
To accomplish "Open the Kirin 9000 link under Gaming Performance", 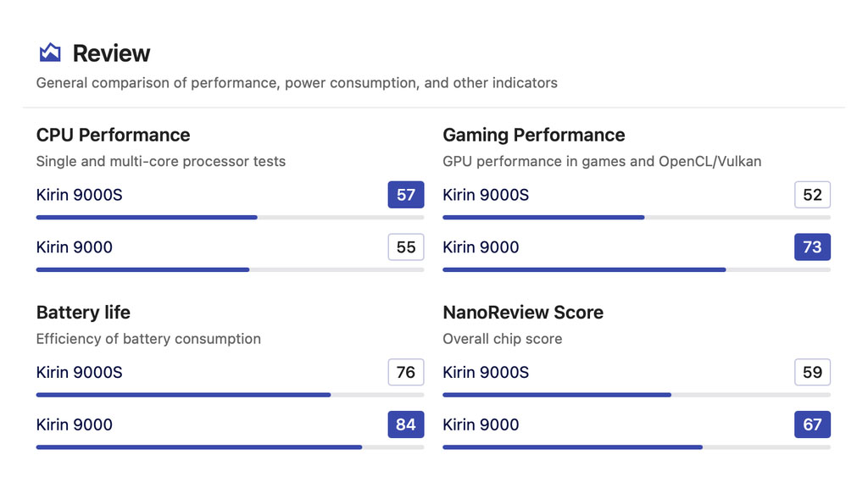I will tap(481, 247).
